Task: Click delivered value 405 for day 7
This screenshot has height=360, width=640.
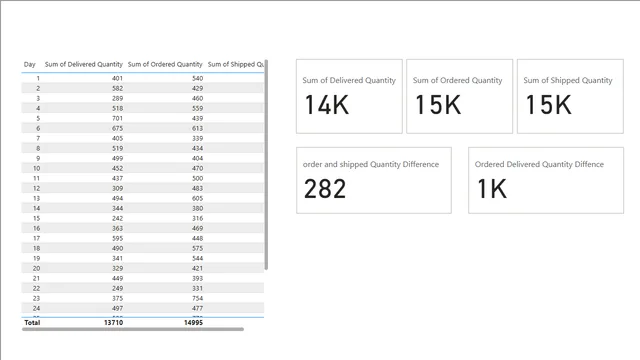Action: pos(117,138)
